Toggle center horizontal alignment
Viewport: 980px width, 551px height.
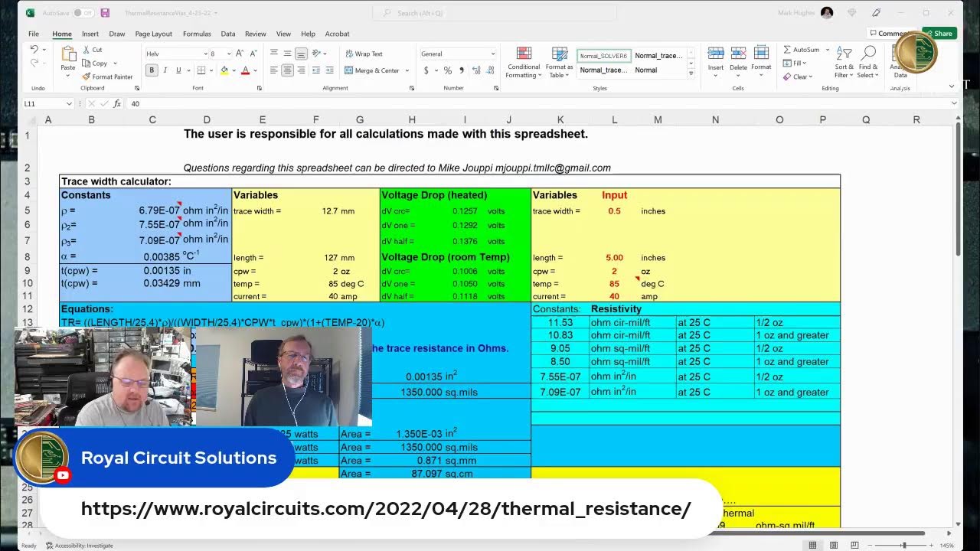click(x=288, y=70)
